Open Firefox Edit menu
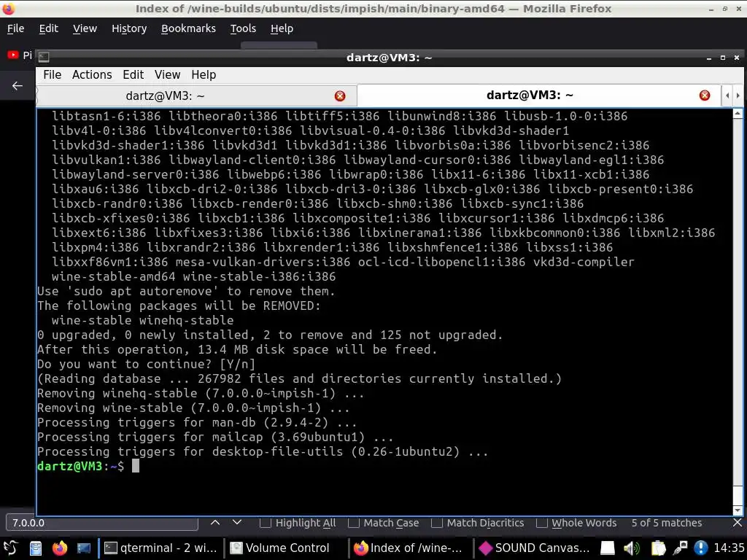This screenshot has width=747, height=560. pyautogui.click(x=49, y=28)
